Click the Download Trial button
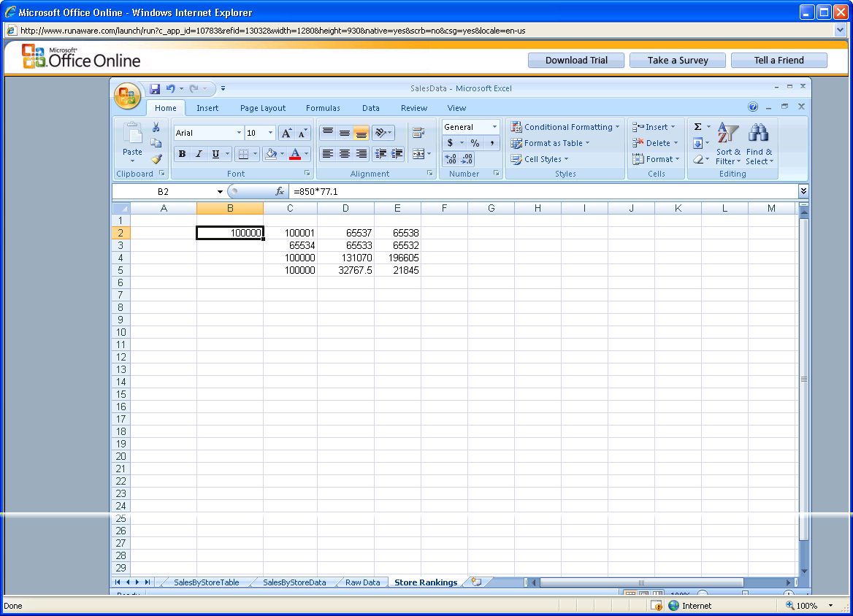Image resolution: width=853 pixels, height=616 pixels. [576, 61]
